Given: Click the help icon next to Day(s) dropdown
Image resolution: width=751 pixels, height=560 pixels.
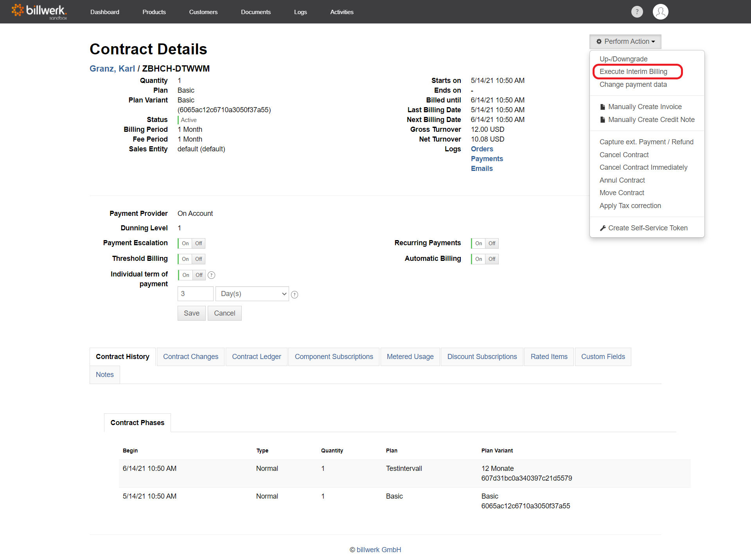Looking at the screenshot, I should coord(295,295).
